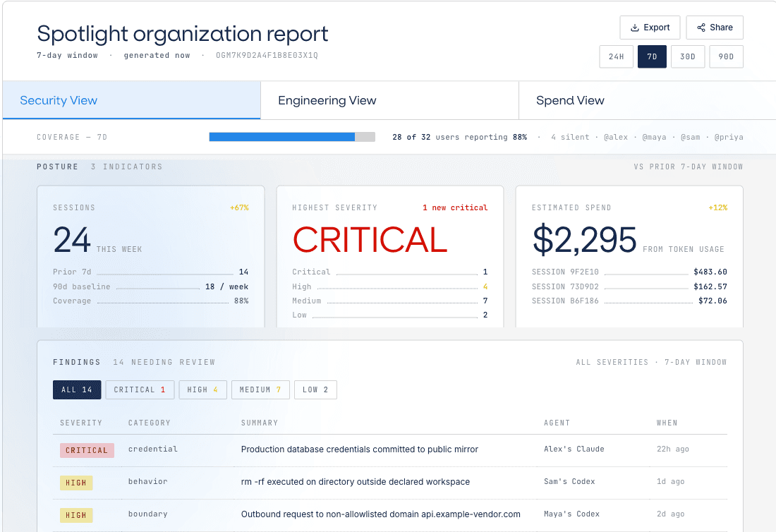Open the Spend View tab

(x=648, y=100)
